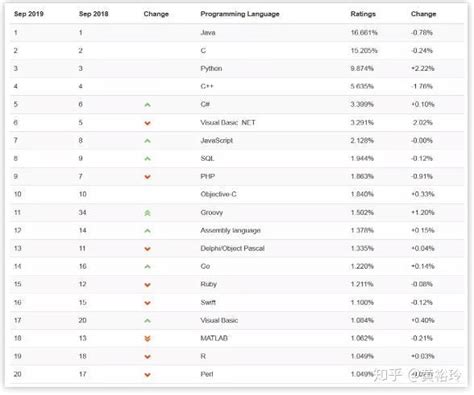Click the Ratings column header
The width and height of the screenshot is (474, 395).
(x=363, y=14)
